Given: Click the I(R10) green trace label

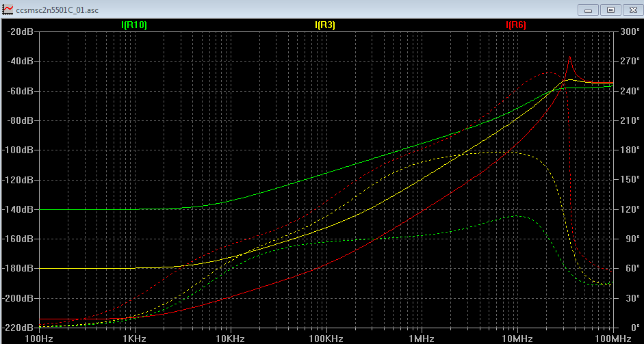Looking at the screenshot, I should coord(134,25).
